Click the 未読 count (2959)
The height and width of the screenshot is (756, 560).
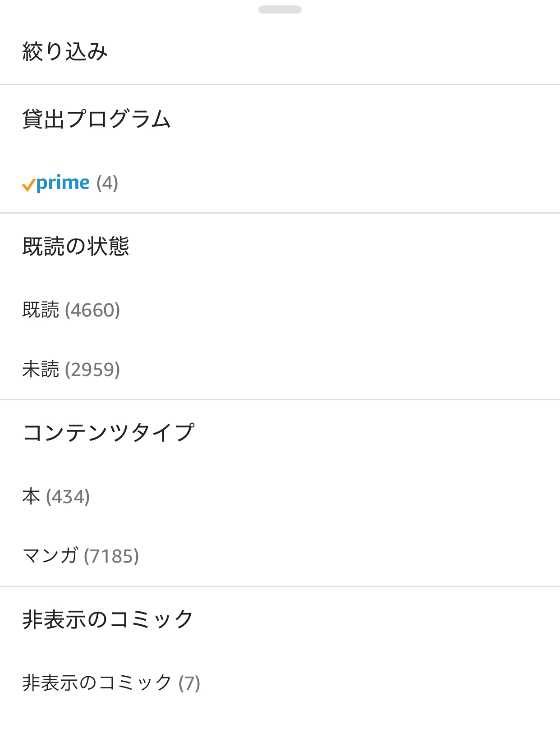(x=92, y=370)
